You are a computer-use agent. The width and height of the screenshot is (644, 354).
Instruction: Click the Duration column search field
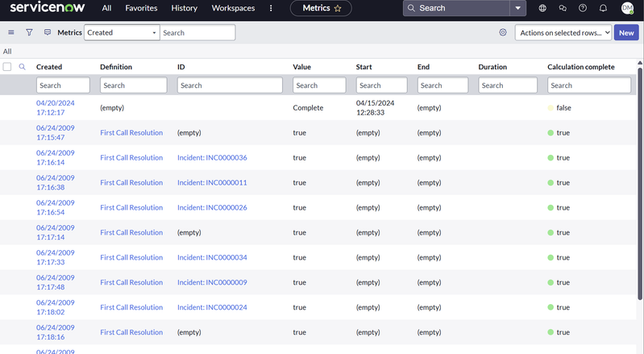click(508, 85)
